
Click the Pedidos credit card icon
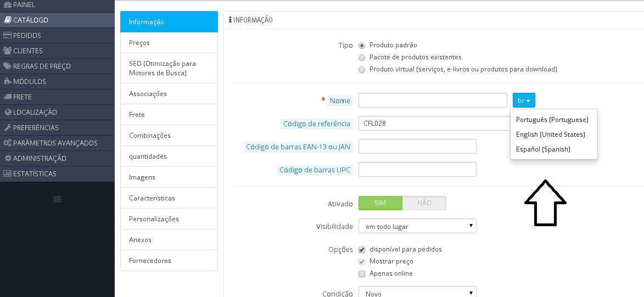[7, 35]
